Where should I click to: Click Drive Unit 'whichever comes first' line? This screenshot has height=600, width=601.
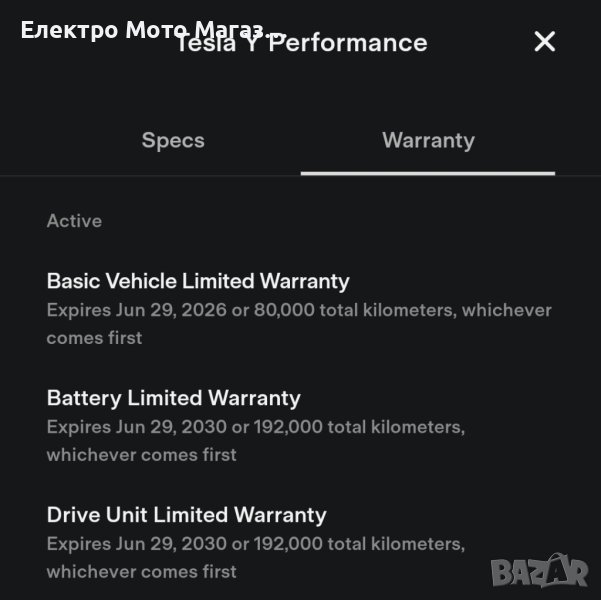pyautogui.click(x=141, y=572)
